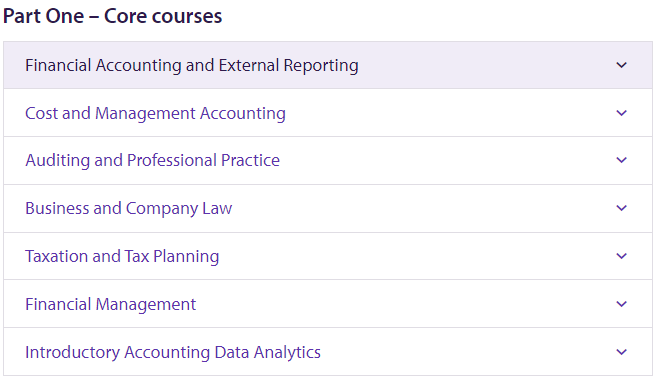Expand Financial Management with its arrow icon
Viewport: 655px width, 383px height.
pos(621,304)
